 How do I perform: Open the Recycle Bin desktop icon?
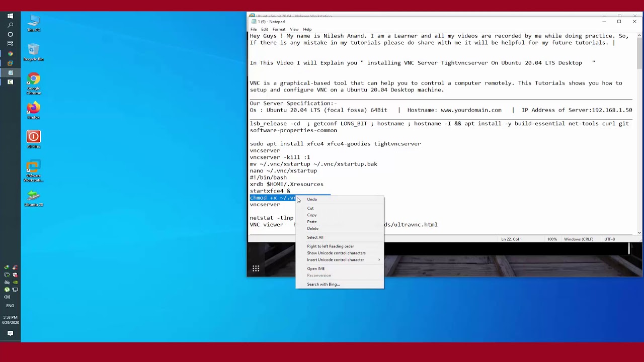(x=34, y=53)
